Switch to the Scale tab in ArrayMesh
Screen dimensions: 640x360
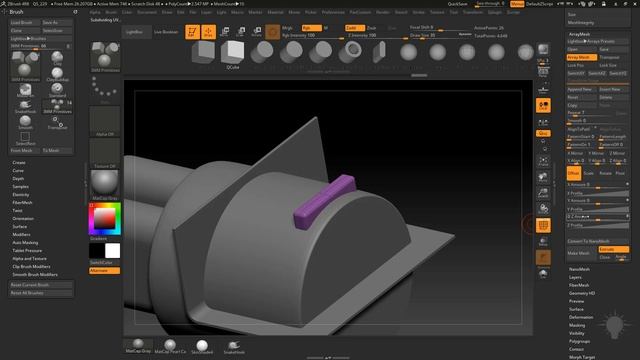click(x=589, y=173)
